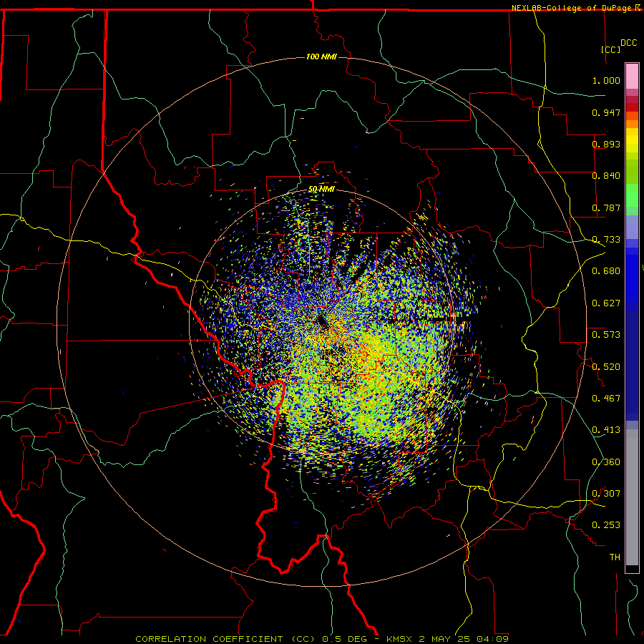Screen dimensions: 644x644
Task: Pick the pink swatch on the color scale
Action: [x=632, y=76]
